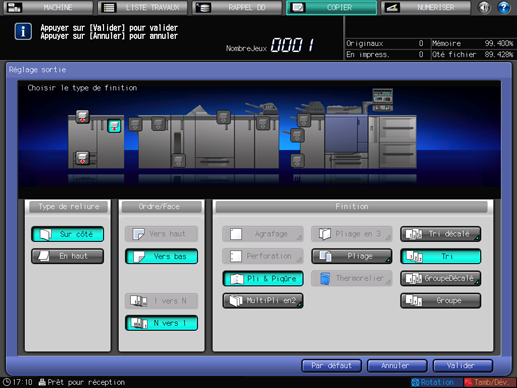Select Sur côté binding type

point(68,234)
